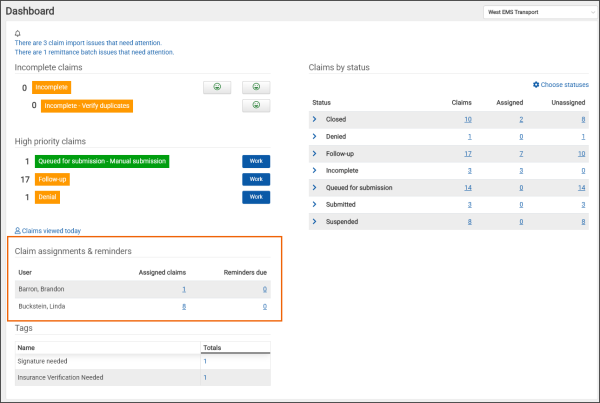The height and width of the screenshot is (403, 600).
Task: Click the second face icon button in the Incomplete row
Action: pyautogui.click(x=256, y=87)
